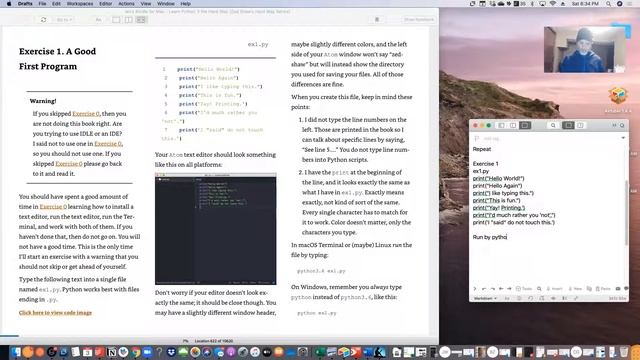
Task: Click the 'Click here to view code image' link
Action: pos(55,313)
